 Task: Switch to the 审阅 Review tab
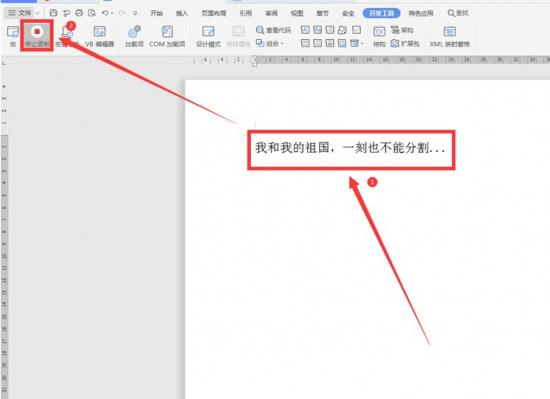[271, 13]
